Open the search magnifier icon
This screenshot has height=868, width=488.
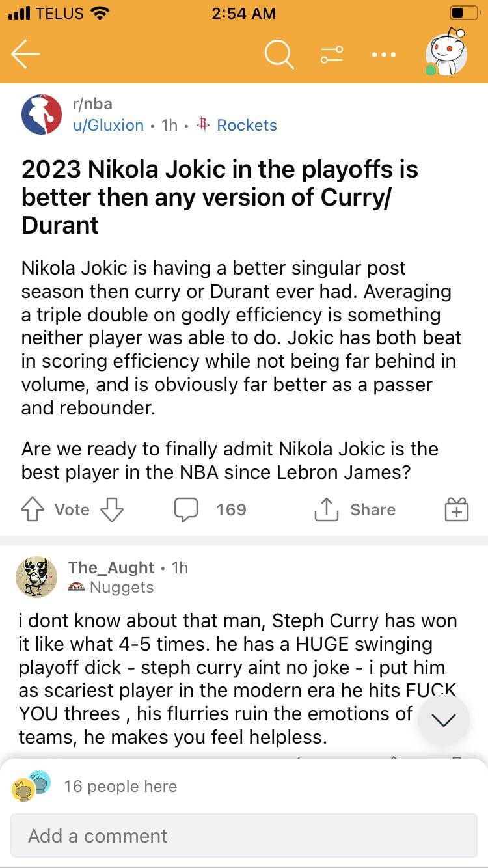point(278,55)
